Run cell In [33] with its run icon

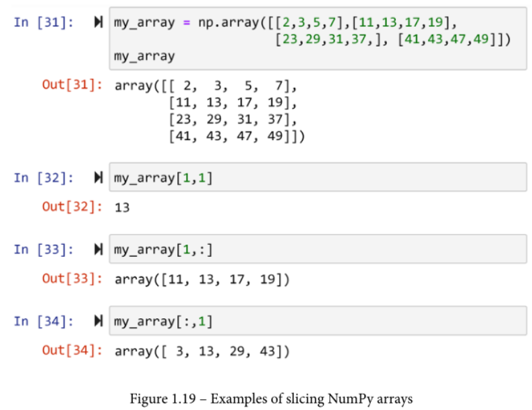coord(98,249)
